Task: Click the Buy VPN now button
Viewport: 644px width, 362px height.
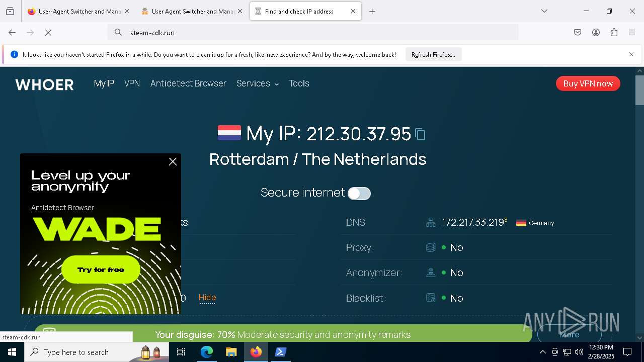Action: 588,83
